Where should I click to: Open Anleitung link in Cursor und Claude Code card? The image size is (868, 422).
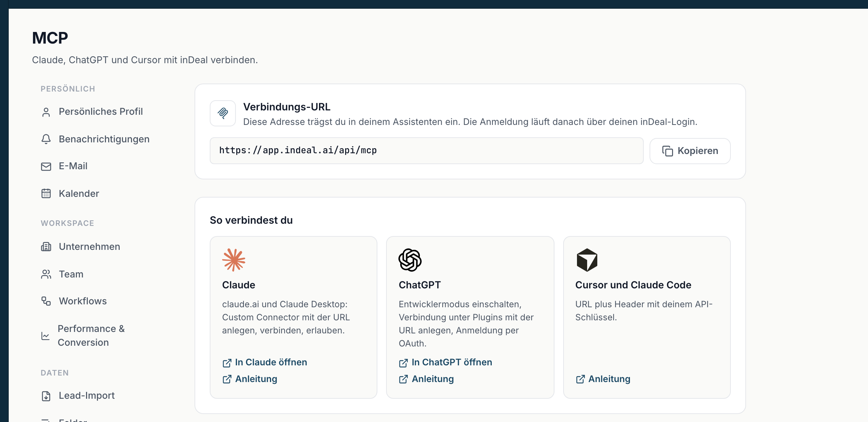click(609, 379)
